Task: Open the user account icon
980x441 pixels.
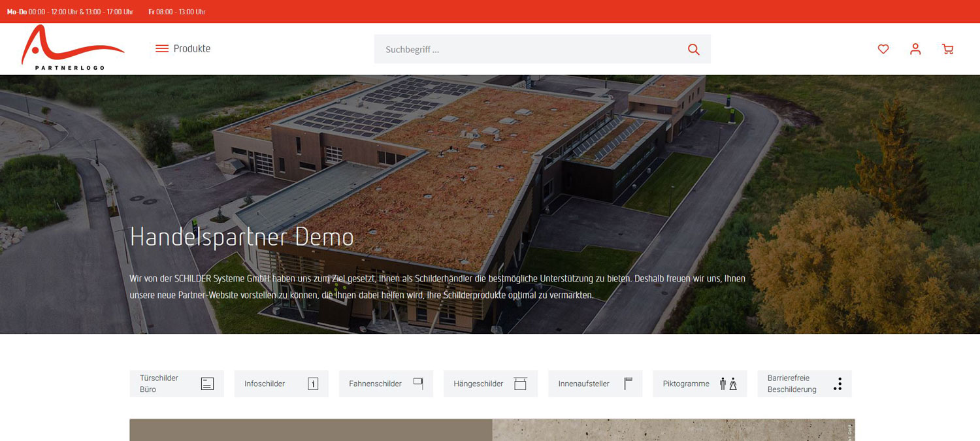Action: pyautogui.click(x=915, y=49)
